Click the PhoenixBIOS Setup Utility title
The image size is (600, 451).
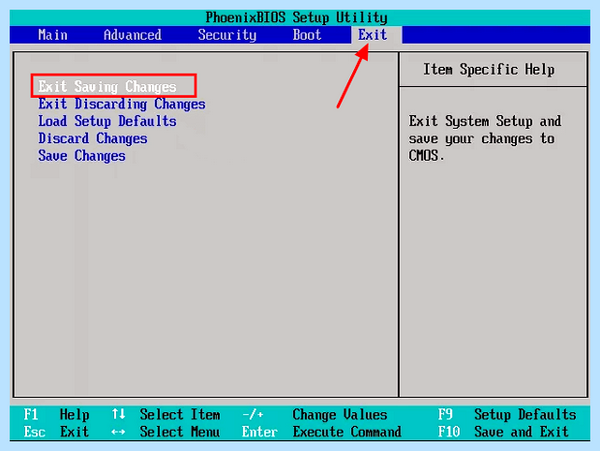tap(297, 18)
